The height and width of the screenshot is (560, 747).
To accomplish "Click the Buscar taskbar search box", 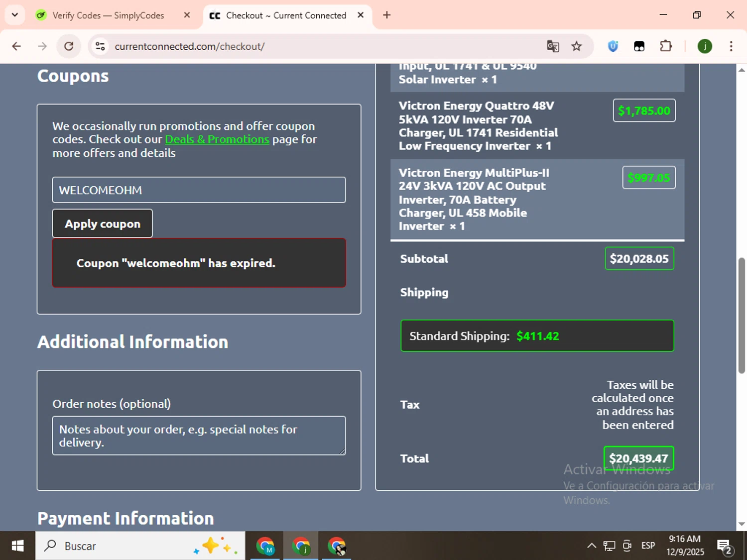I will (x=140, y=546).
